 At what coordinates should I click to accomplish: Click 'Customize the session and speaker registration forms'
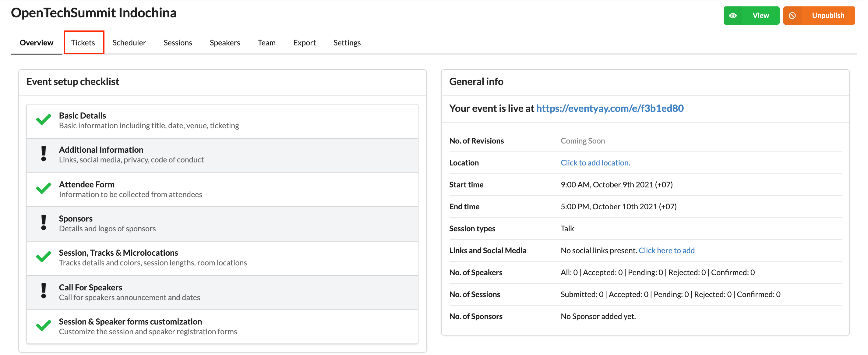point(148,332)
